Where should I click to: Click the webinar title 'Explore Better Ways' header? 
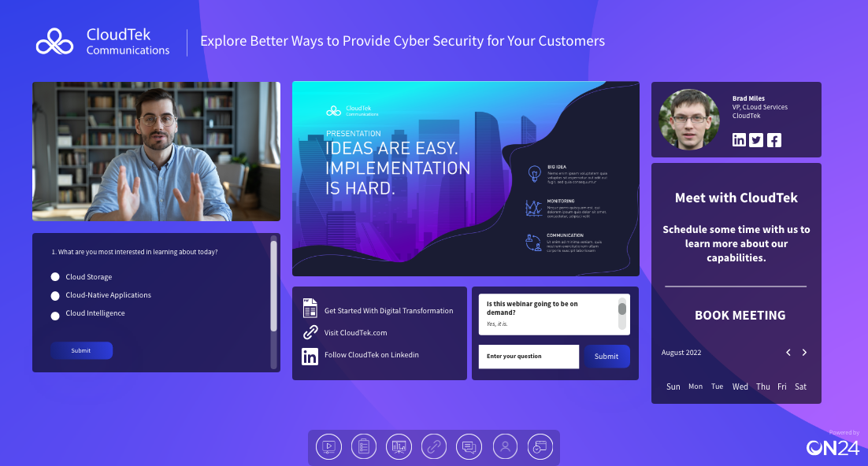point(402,41)
